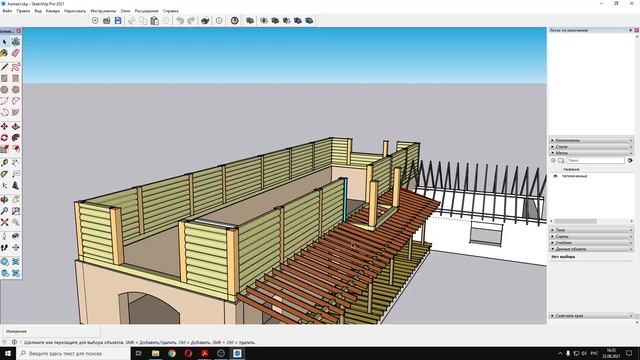Toggle visibility eye of Неназначенные tag
The image size is (640, 360).
coord(555,176)
